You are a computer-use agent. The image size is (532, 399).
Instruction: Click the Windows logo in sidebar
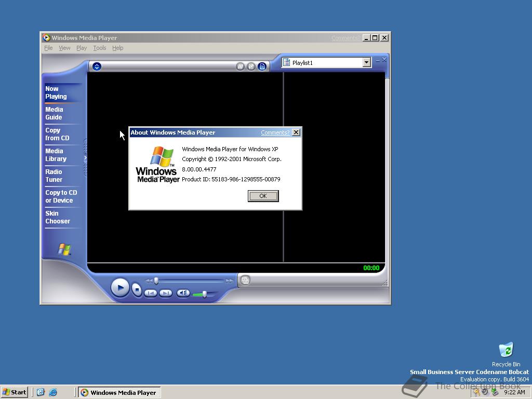64,249
